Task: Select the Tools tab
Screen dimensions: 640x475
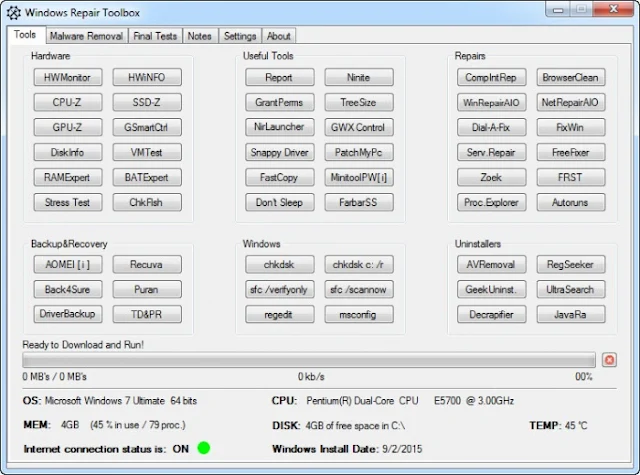Action: (25, 35)
